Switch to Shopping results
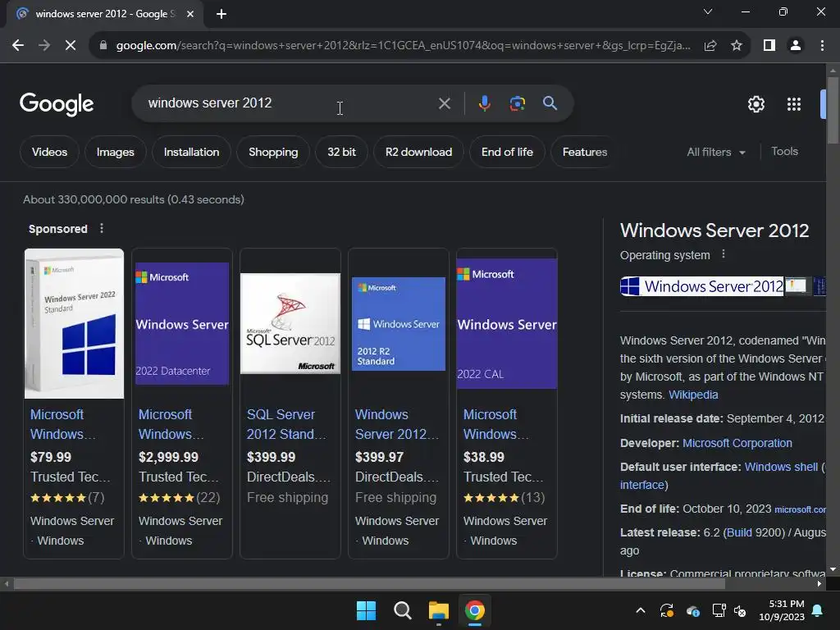Image resolution: width=840 pixels, height=630 pixels. pyautogui.click(x=273, y=152)
